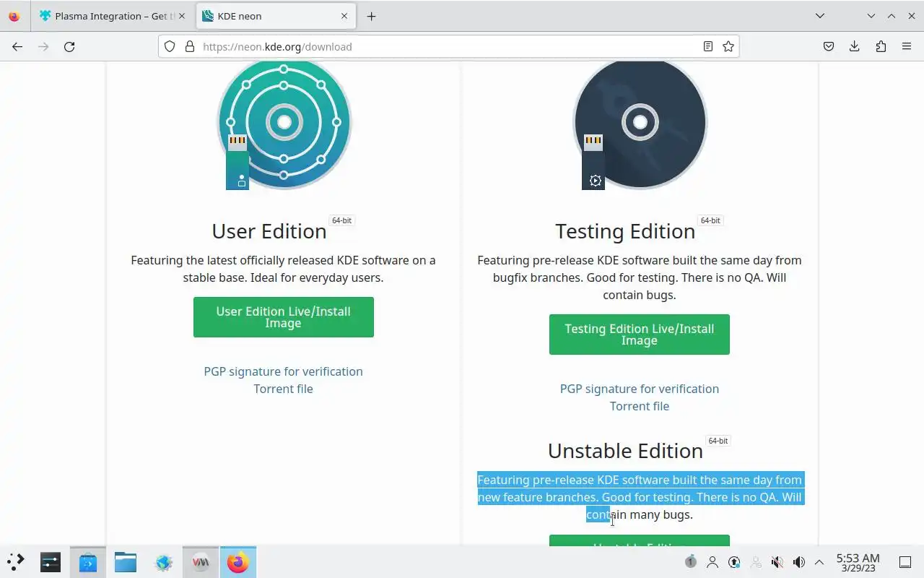Click the Testing Edition heading
The width and height of the screenshot is (924, 578).
pyautogui.click(x=625, y=231)
